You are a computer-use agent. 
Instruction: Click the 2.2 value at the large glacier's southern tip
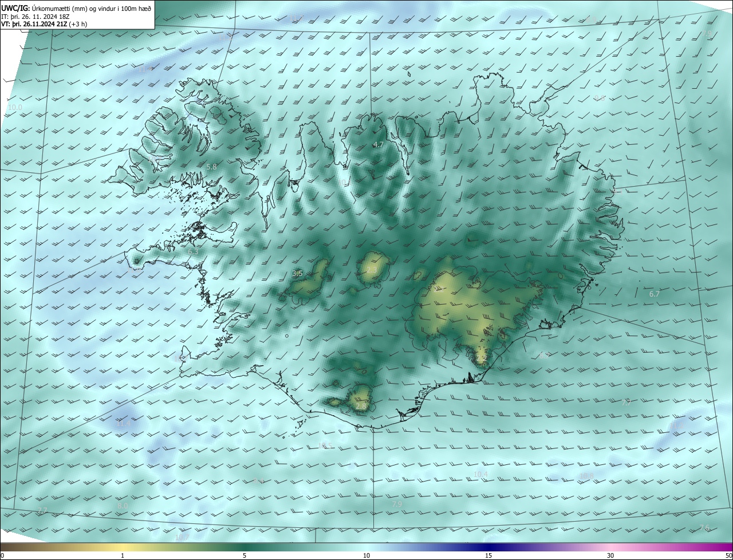481,358
